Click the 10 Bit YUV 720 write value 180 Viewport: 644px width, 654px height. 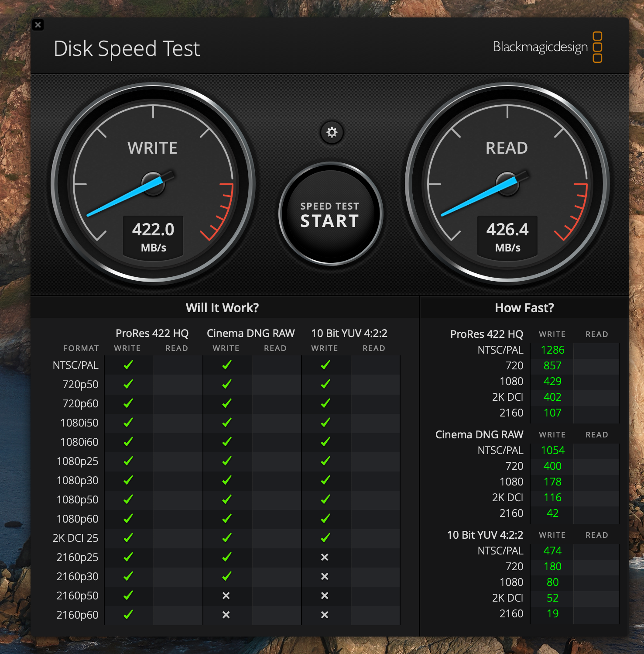[552, 567]
